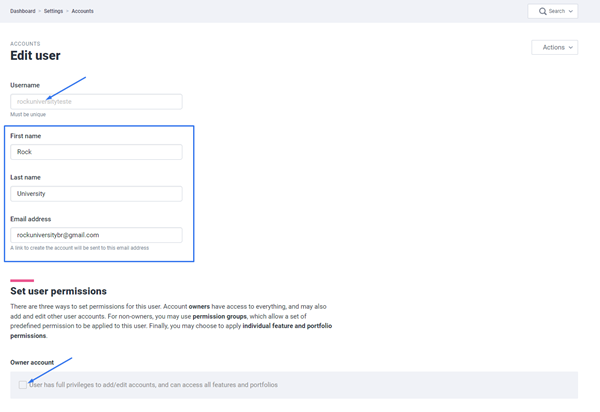Click the Last name label
The width and height of the screenshot is (600, 412).
point(26,177)
